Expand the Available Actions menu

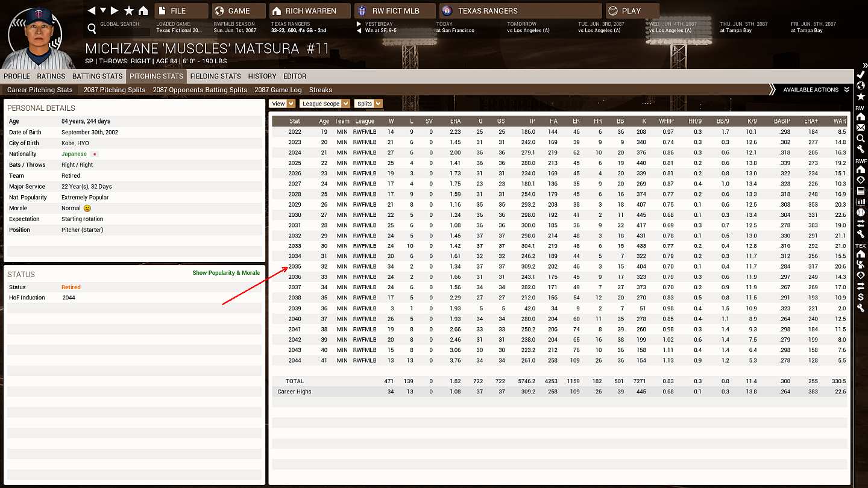(815, 90)
